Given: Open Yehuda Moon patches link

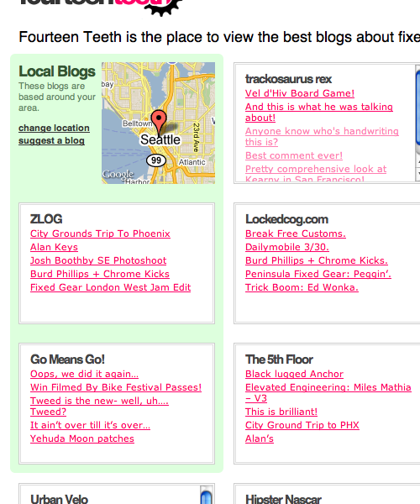Looking at the screenshot, I should pyautogui.click(x=82, y=438).
